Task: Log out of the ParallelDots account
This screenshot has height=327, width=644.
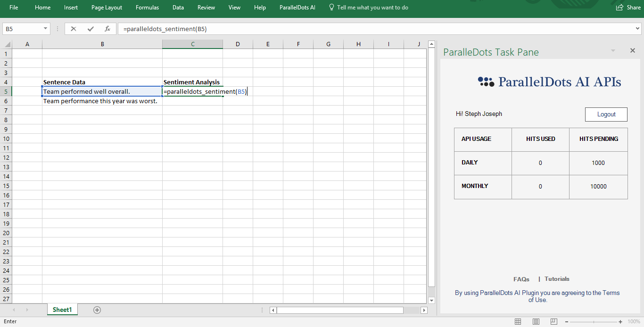Action: tap(606, 114)
